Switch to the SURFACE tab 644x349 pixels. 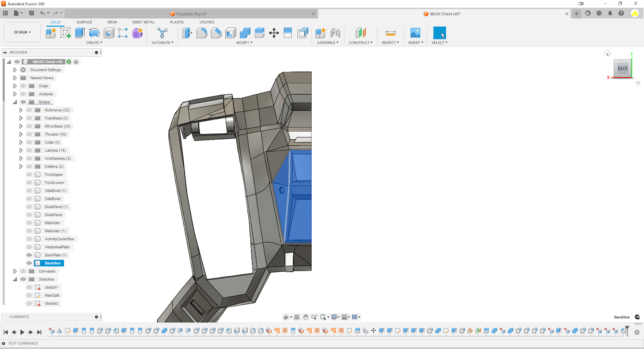point(84,22)
